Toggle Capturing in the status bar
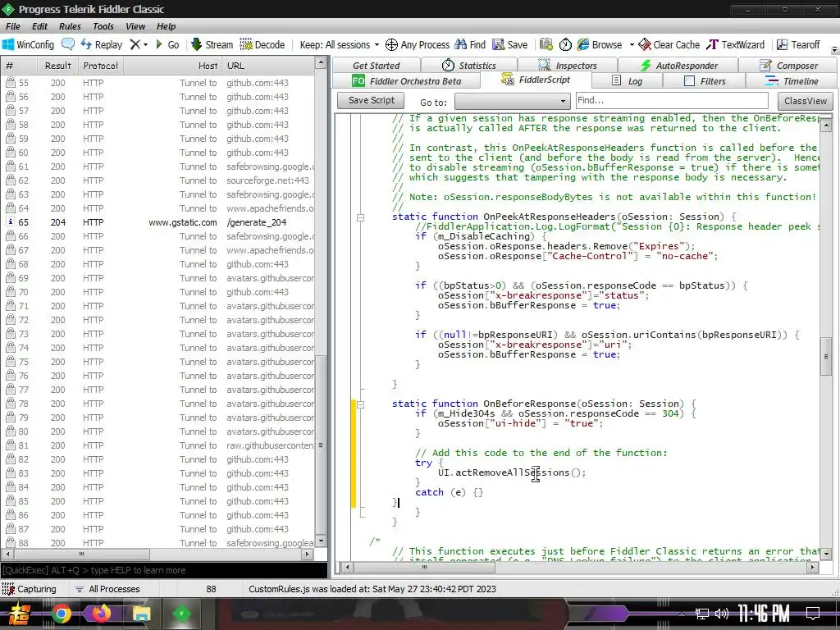 [30, 589]
